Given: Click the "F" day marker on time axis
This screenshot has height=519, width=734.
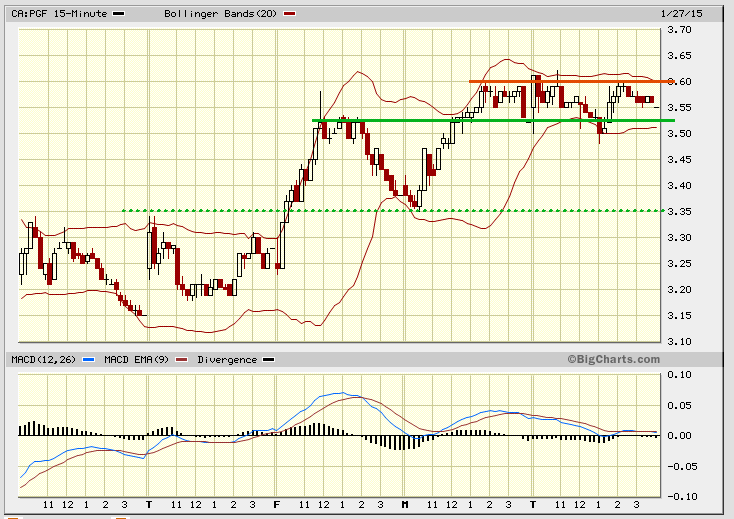Looking at the screenshot, I should pyautogui.click(x=277, y=504).
